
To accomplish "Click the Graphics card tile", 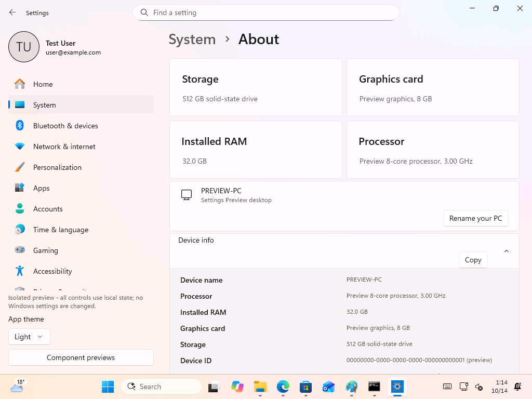I will [x=433, y=87].
